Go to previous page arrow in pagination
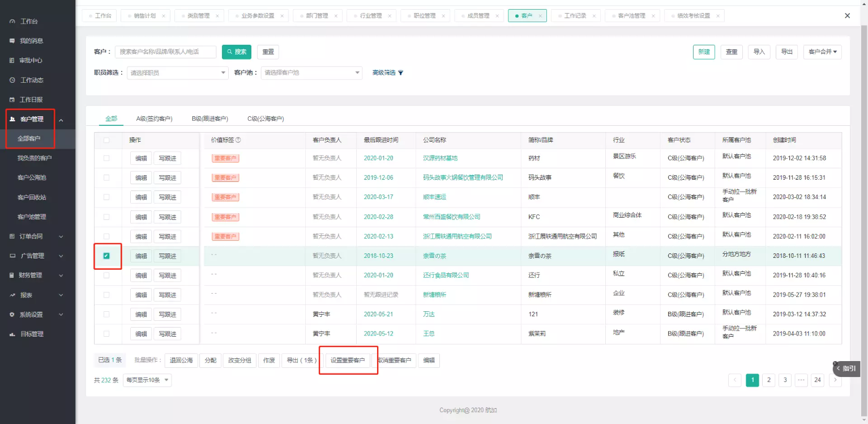Screen dimensions: 868x424 point(735,380)
